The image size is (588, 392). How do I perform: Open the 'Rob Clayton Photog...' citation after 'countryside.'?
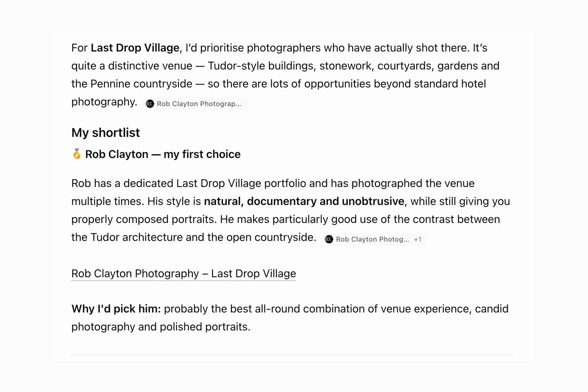point(372,239)
